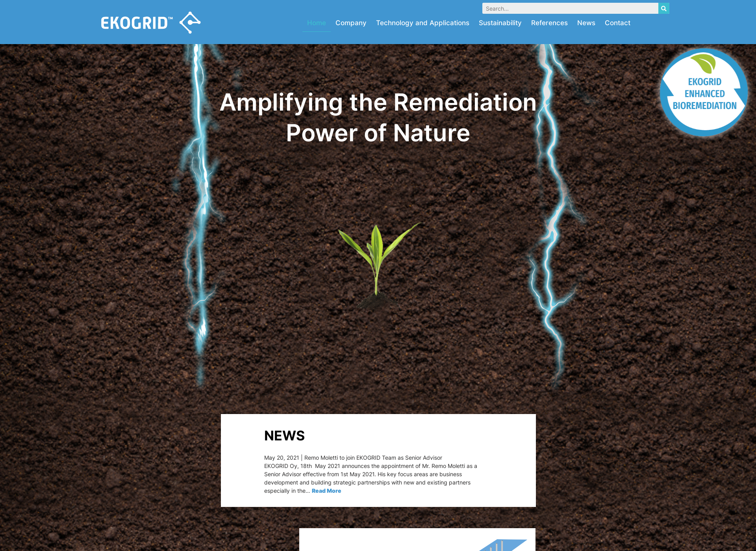The width and height of the screenshot is (756, 551).
Task: Expand the Contact navigation item
Action: click(617, 22)
